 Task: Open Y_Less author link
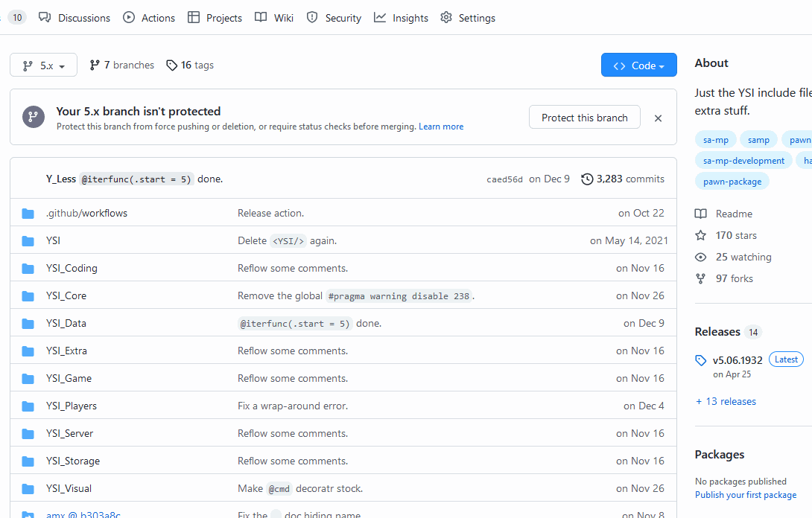pos(60,179)
